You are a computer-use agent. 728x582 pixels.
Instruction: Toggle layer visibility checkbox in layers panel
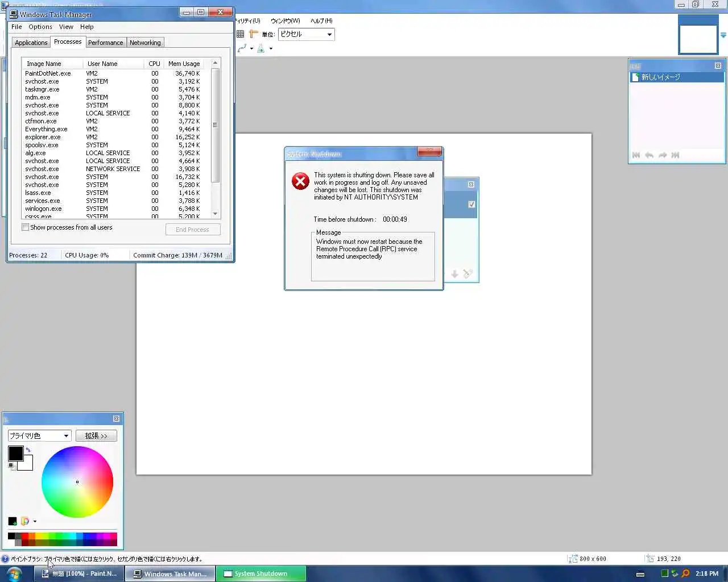tap(471, 205)
